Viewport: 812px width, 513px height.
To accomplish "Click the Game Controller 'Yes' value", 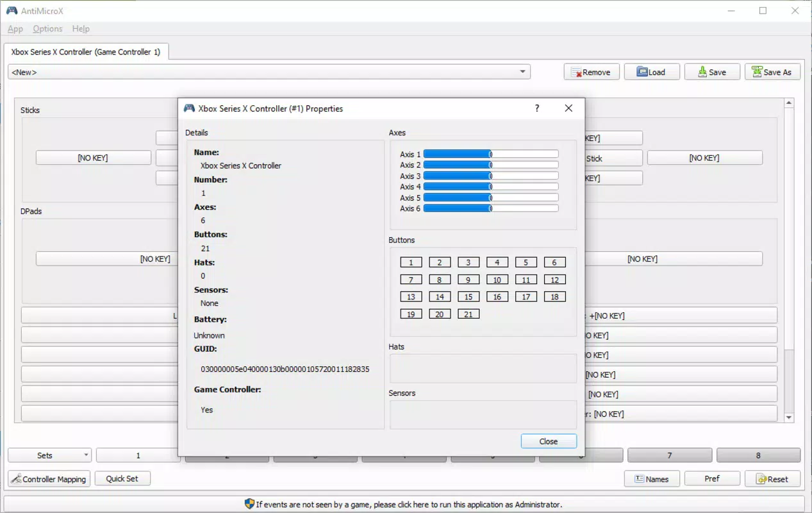I will [x=206, y=410].
